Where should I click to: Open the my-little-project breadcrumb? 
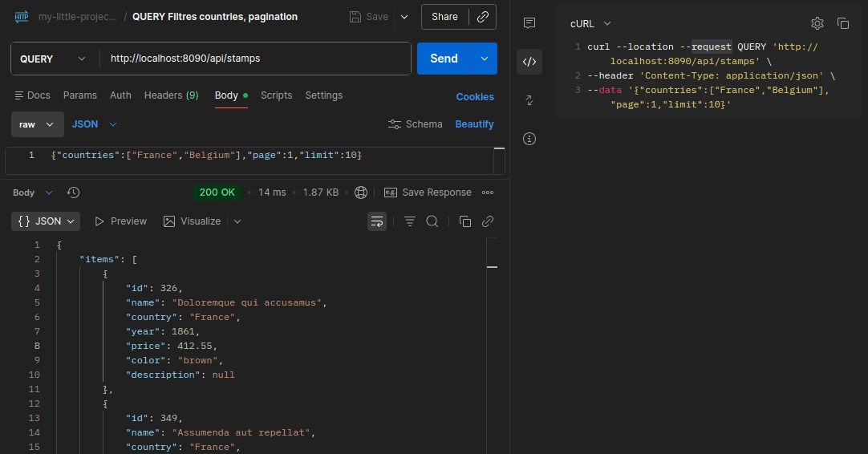78,17
